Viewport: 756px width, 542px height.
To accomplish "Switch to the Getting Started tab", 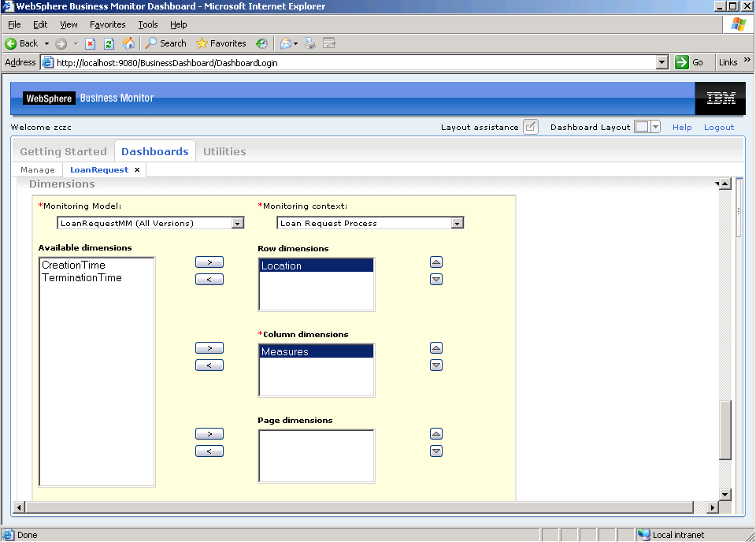I will coord(63,151).
